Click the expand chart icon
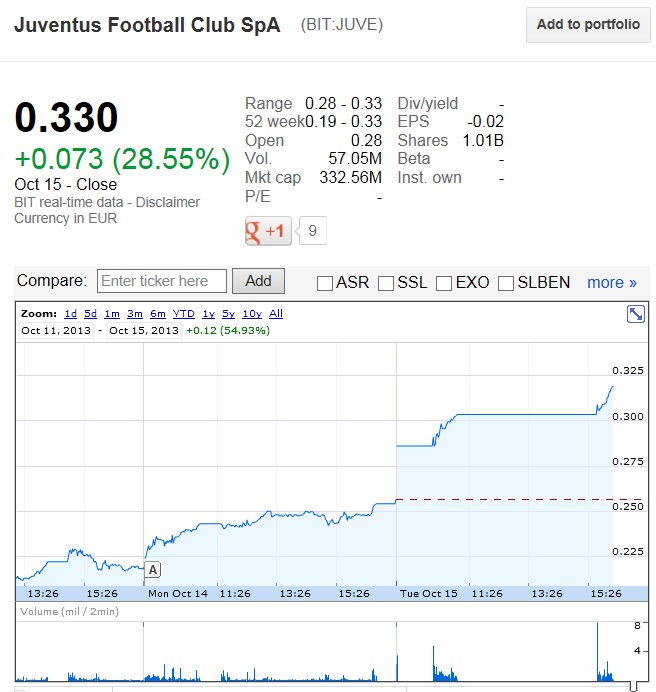 pyautogui.click(x=635, y=314)
